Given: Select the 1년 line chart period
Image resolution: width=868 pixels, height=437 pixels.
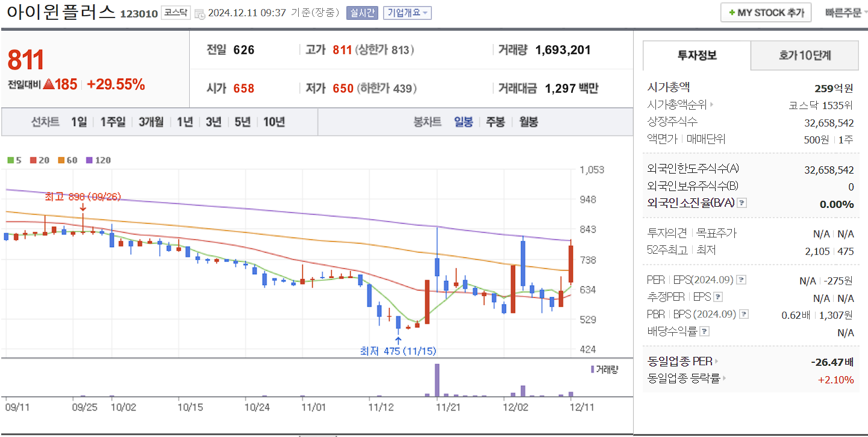Looking at the screenshot, I should click(x=184, y=122).
